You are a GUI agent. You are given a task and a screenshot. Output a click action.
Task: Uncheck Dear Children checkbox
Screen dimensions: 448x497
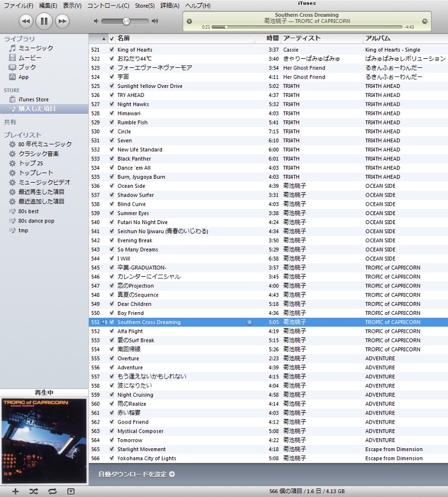point(112,304)
